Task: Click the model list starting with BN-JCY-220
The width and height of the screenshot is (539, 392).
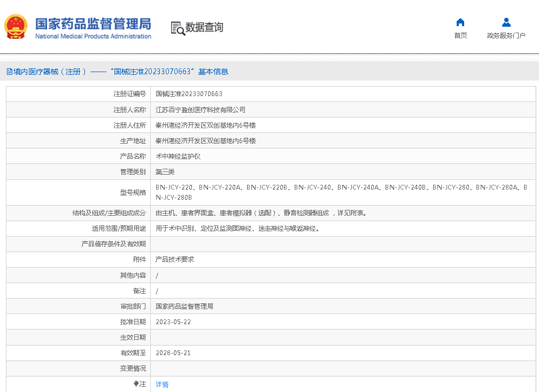Action: pos(341,187)
